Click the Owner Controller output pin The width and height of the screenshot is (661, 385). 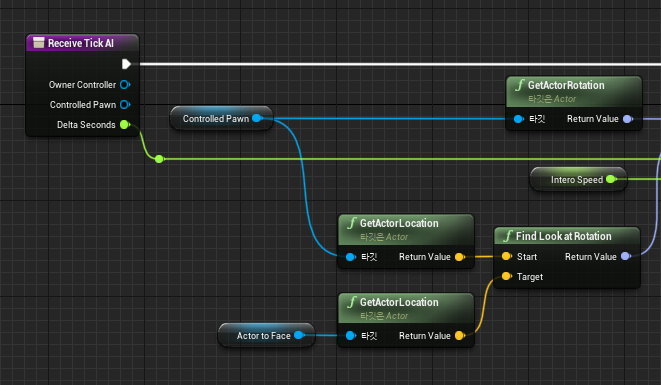tap(125, 85)
